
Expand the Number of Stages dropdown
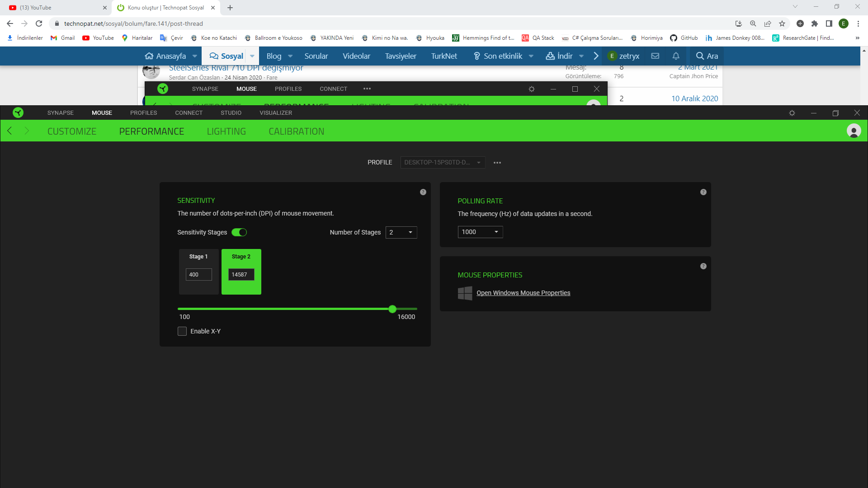coord(401,232)
